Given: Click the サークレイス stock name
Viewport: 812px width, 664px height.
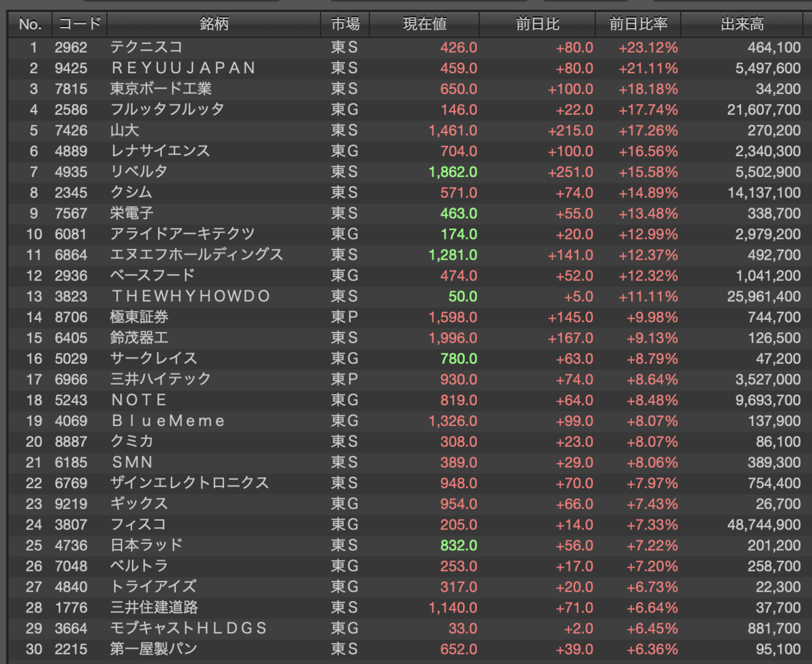Looking at the screenshot, I should [x=154, y=358].
